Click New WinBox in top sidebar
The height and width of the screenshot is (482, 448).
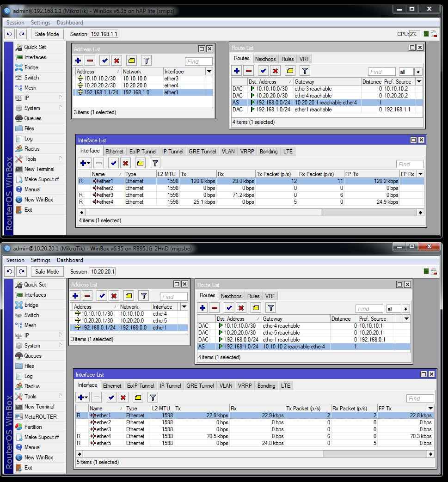[39, 200]
